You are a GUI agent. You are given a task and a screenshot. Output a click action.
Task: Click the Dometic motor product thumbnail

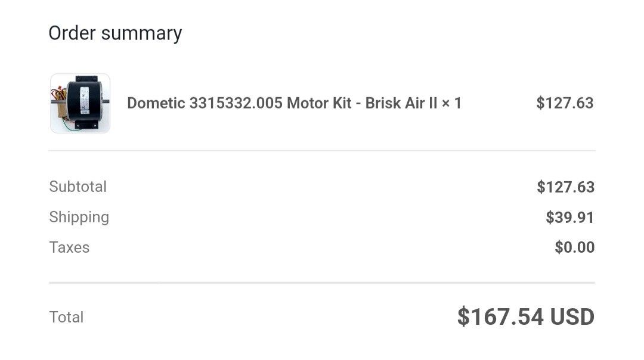coord(80,103)
